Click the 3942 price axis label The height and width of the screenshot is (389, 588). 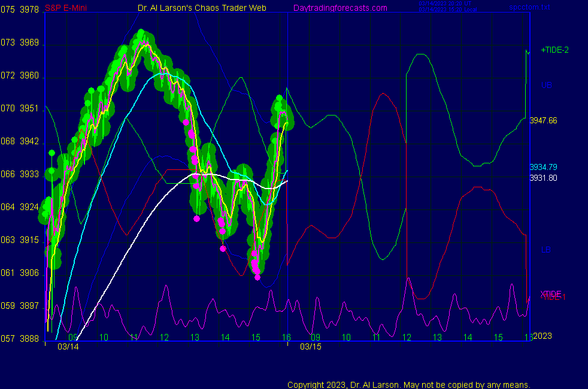pyautogui.click(x=29, y=141)
